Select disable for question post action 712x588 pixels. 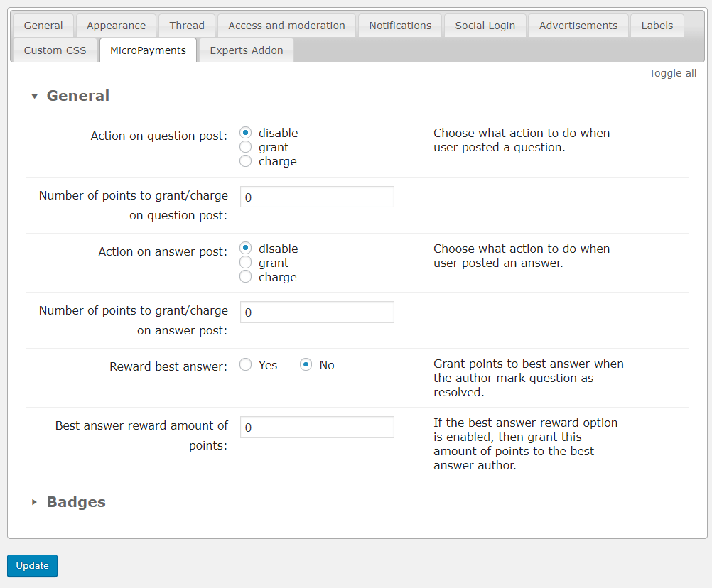coord(246,133)
